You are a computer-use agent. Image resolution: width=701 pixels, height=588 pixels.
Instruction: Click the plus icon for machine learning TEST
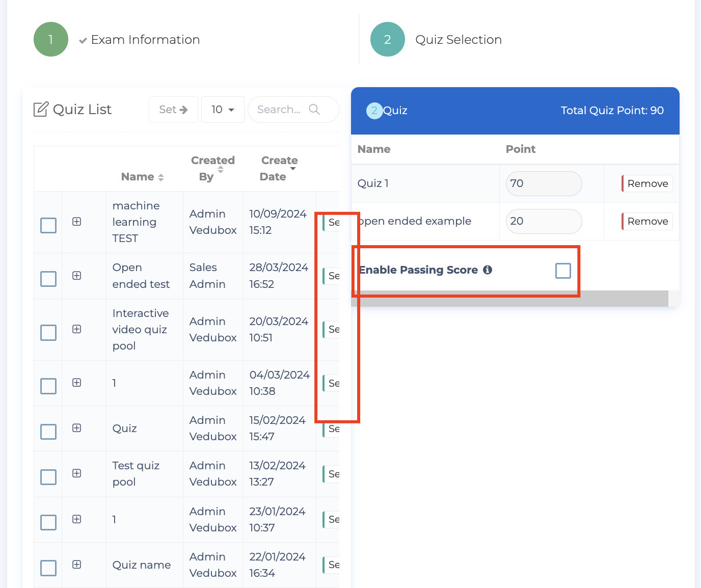(77, 222)
